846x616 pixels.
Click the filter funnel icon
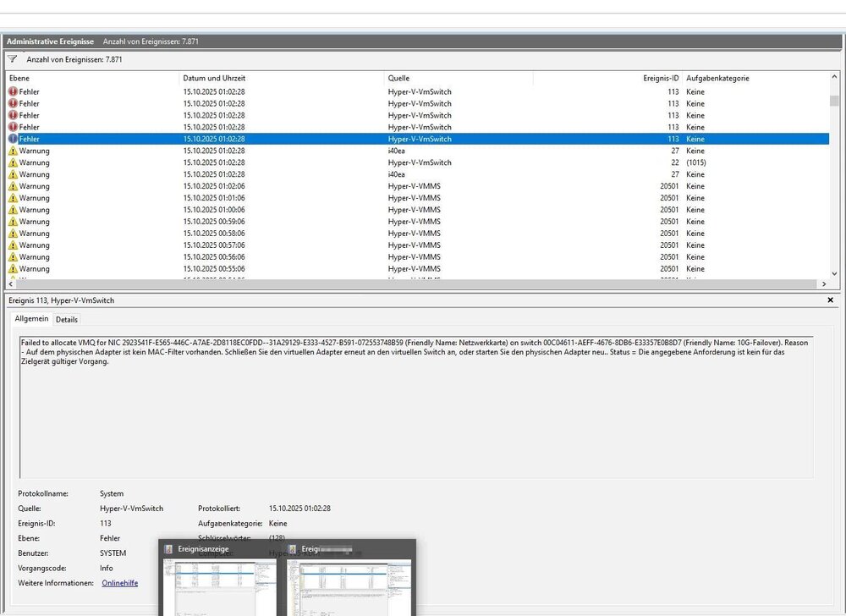click(x=12, y=60)
